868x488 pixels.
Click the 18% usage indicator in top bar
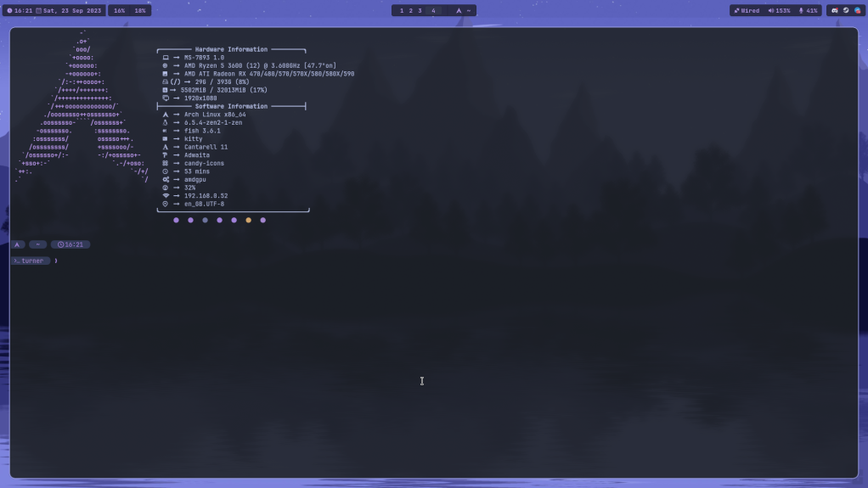tap(140, 10)
